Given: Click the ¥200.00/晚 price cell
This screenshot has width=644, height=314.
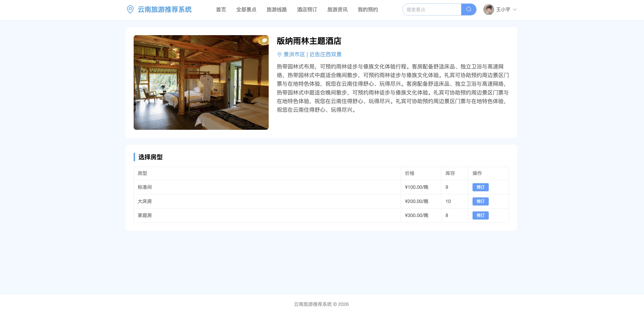Looking at the screenshot, I should pos(421,201).
